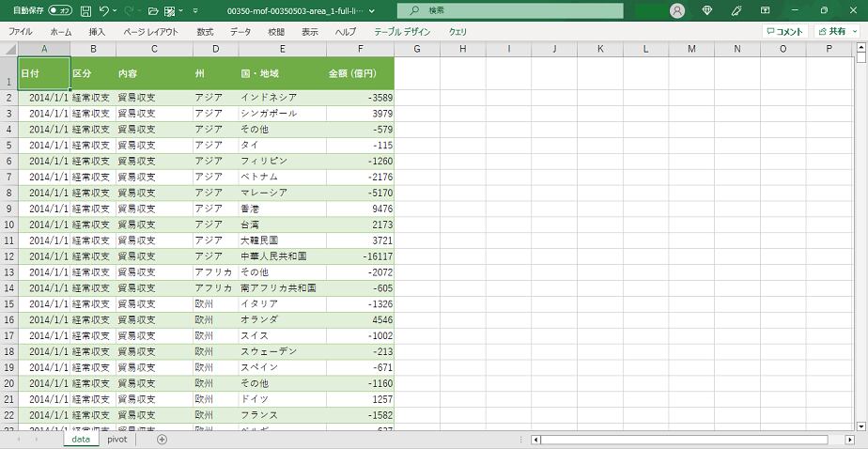868x449 pixels.
Task: Open the 共有 share dropdown arrow
Action: [855, 31]
